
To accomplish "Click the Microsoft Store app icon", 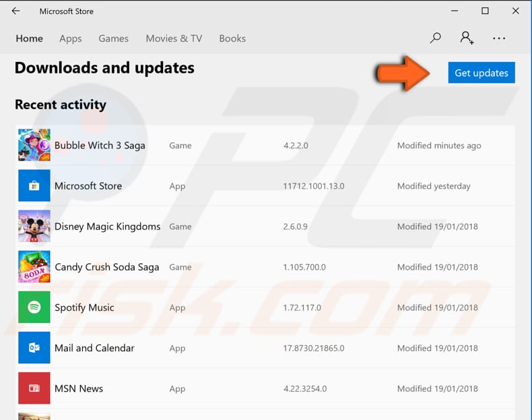I will click(34, 185).
